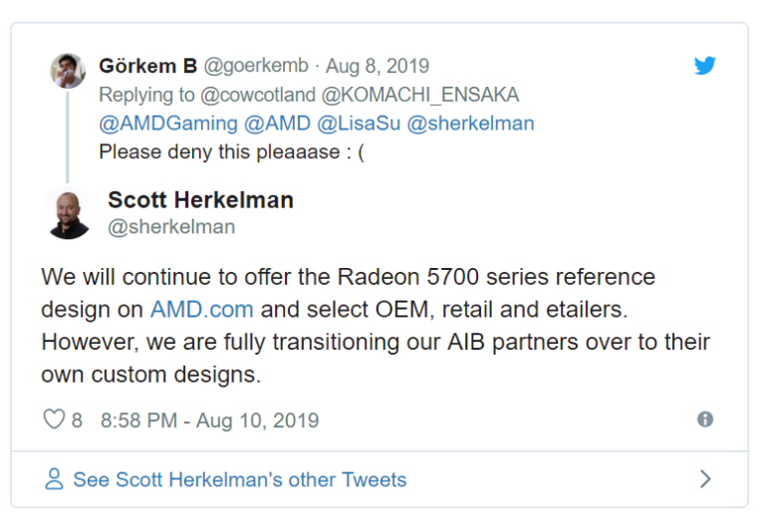
Task: Open the 8:58 PM - Aug 10, 2019 timestamp
Action: [x=209, y=419]
